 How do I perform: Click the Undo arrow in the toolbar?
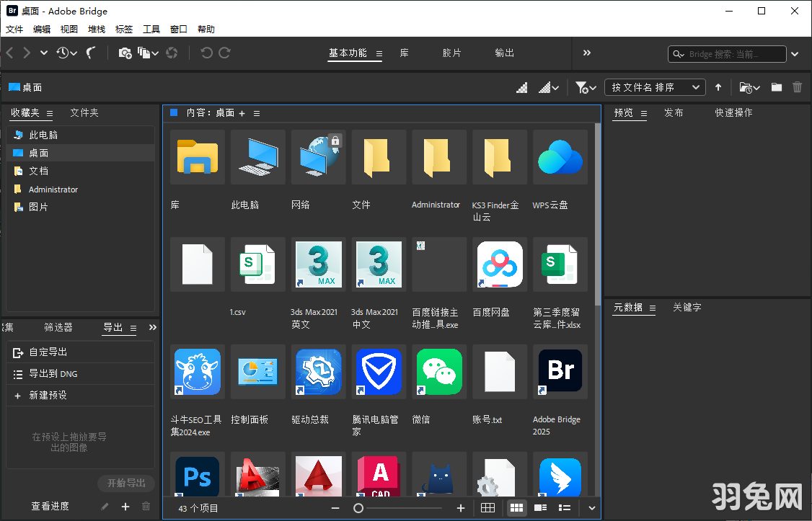(206, 53)
